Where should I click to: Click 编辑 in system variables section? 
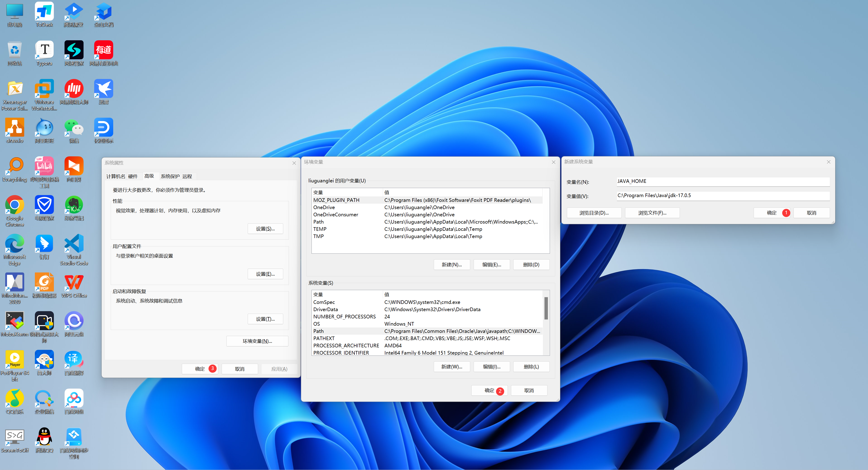[492, 366]
